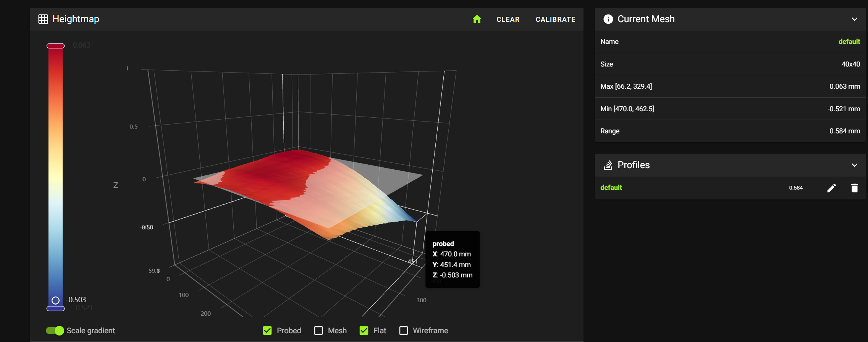The width and height of the screenshot is (868, 342).
Task: Uncheck the Probed checkbox
Action: pyautogui.click(x=267, y=331)
